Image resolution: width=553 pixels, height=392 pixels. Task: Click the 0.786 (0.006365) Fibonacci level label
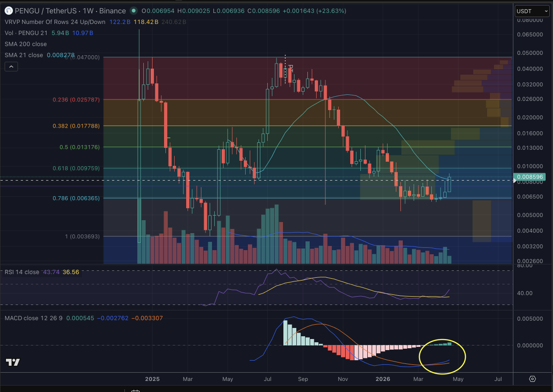point(76,198)
